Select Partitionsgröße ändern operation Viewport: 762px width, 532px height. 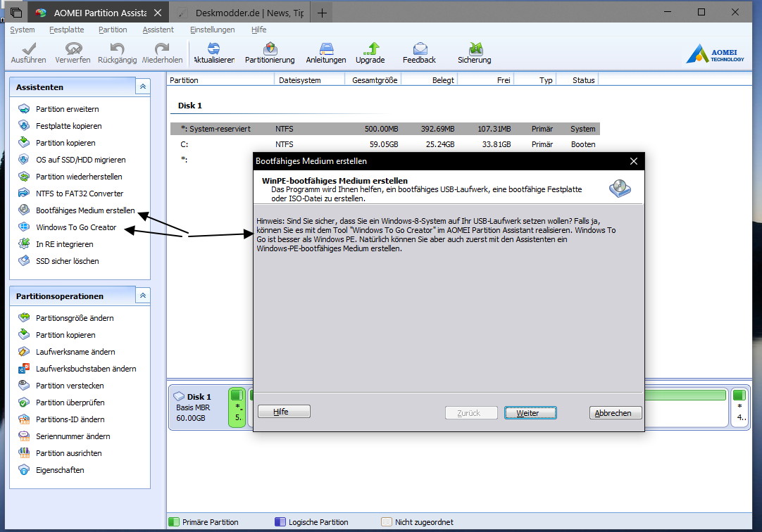point(75,318)
